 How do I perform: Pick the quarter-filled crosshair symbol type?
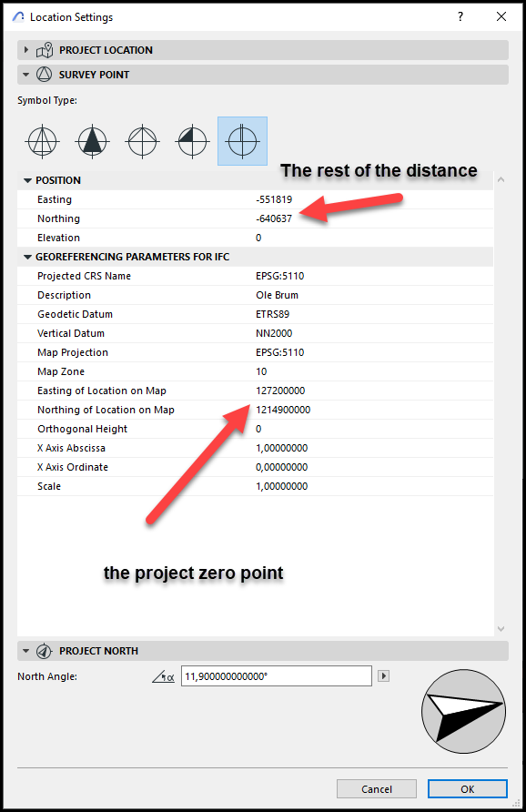193,141
